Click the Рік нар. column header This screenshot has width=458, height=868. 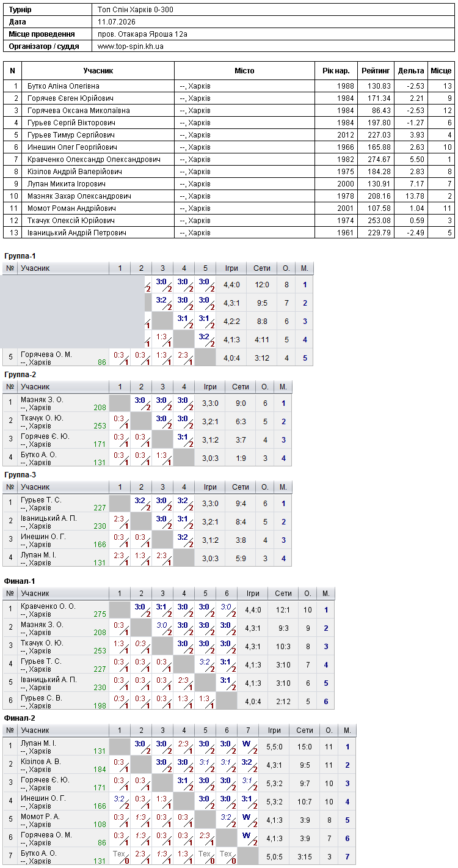336,71
